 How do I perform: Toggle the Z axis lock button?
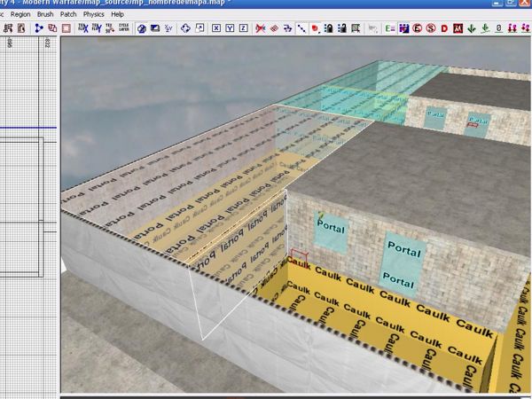point(243,28)
